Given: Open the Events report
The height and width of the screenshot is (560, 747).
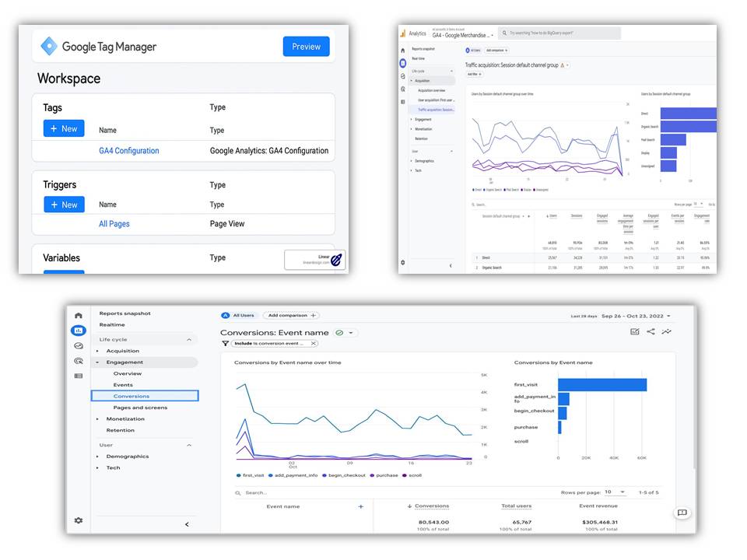Looking at the screenshot, I should (123, 385).
